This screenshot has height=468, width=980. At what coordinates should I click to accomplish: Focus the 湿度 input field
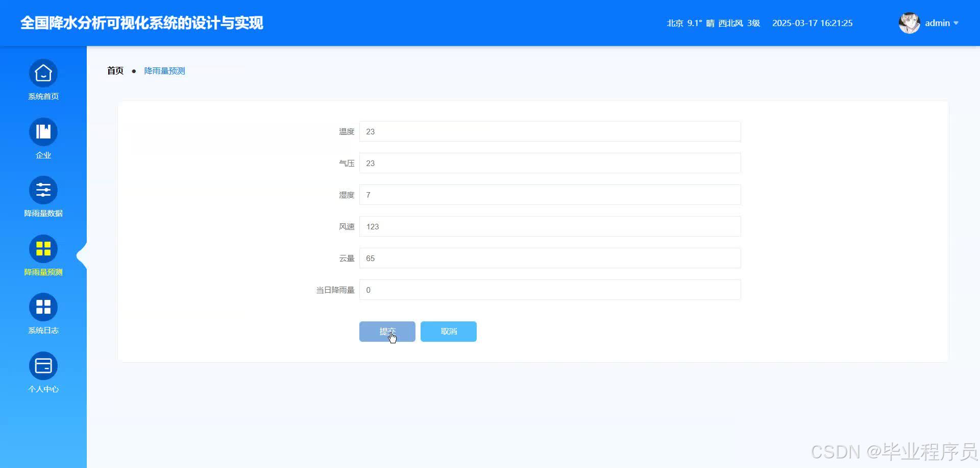550,195
